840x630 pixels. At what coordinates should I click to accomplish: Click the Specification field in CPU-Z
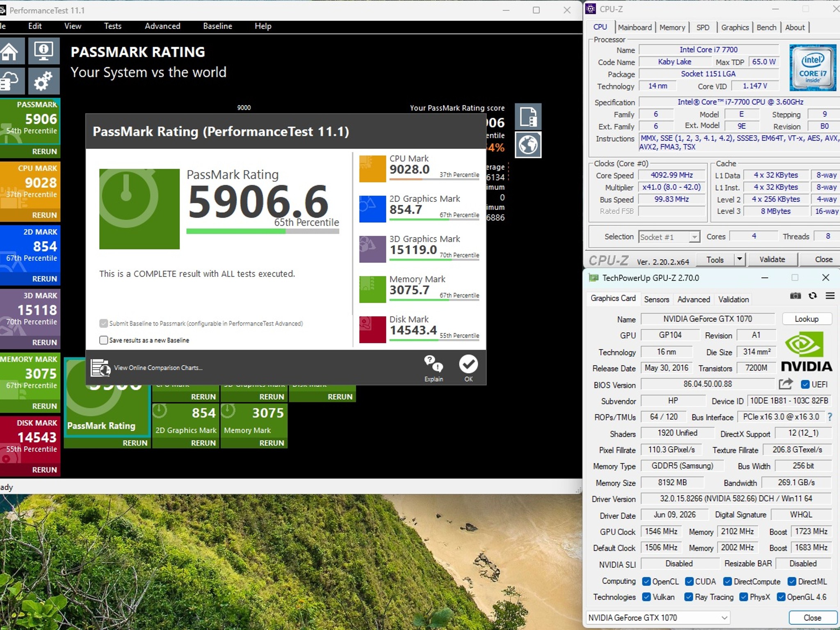[740, 102]
